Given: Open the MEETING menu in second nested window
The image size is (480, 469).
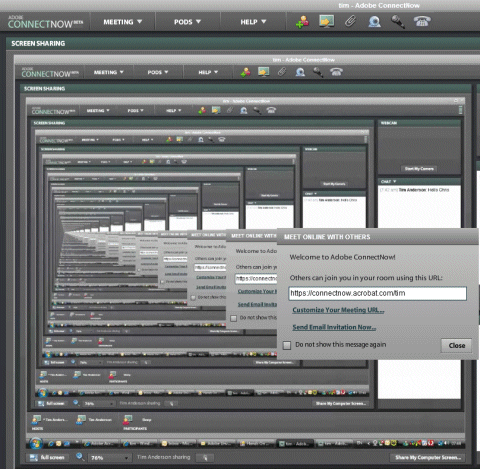Looking at the screenshot, I should coord(98,110).
